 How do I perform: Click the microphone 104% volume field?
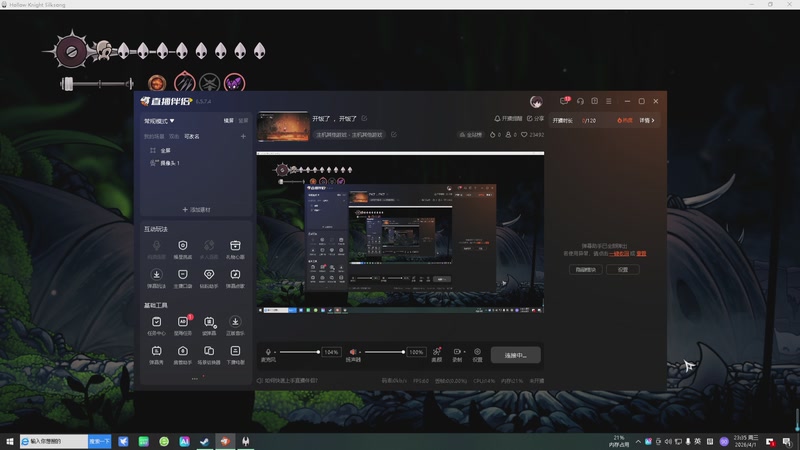(x=331, y=352)
